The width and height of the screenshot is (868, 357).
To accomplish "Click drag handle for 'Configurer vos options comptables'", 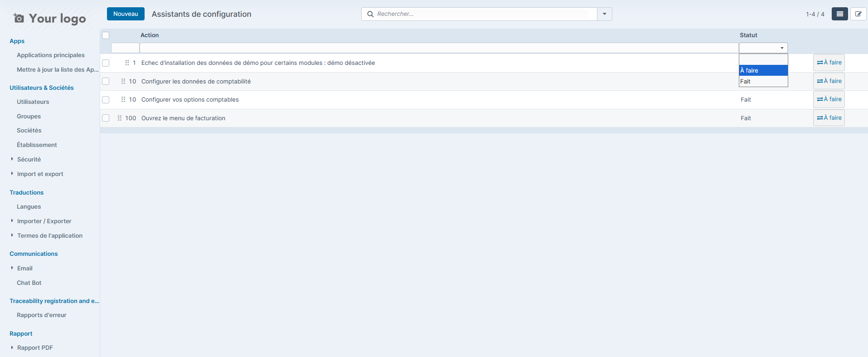I will pos(123,99).
